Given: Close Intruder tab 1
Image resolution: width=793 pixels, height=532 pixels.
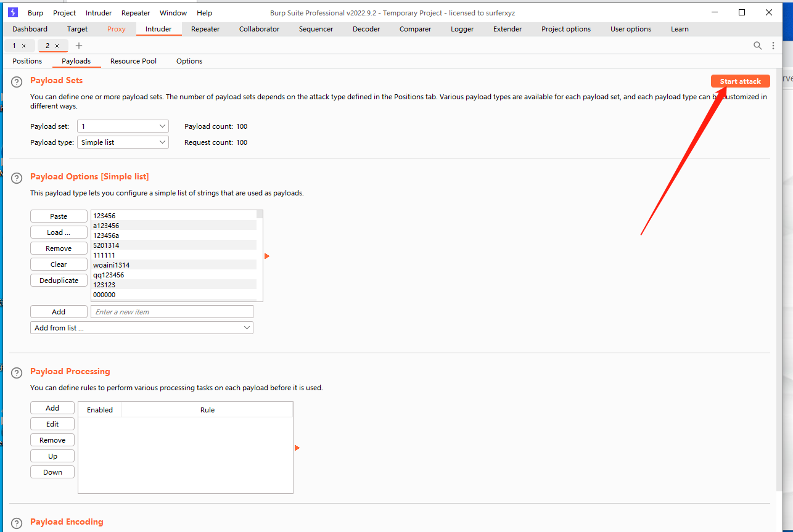Looking at the screenshot, I should [x=24, y=46].
